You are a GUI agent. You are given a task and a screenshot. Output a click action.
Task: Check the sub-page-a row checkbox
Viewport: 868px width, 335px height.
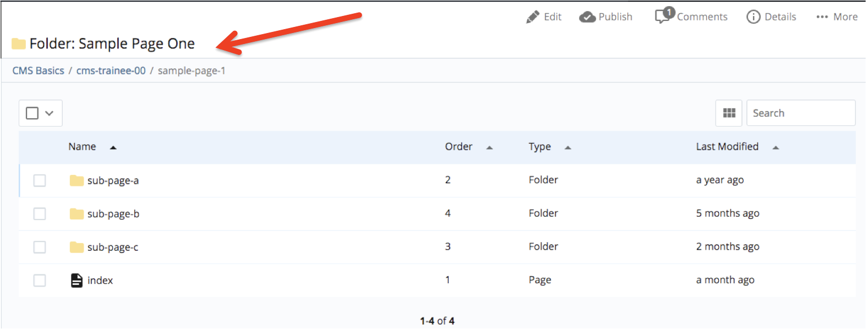40,181
